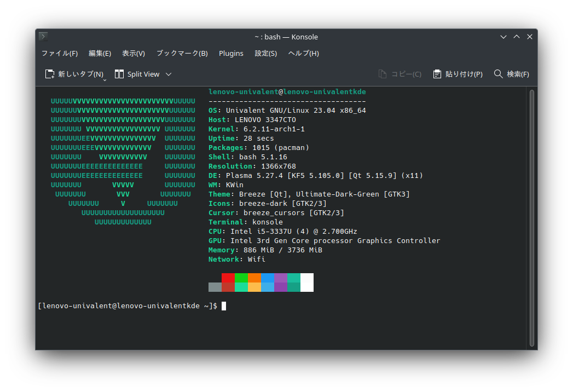Close the Konsole window

coord(530,37)
